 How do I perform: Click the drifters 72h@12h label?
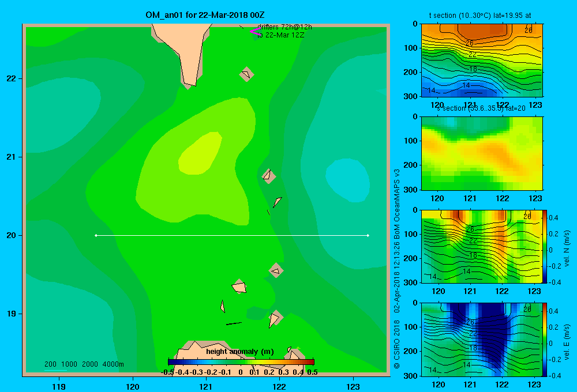coord(284,27)
